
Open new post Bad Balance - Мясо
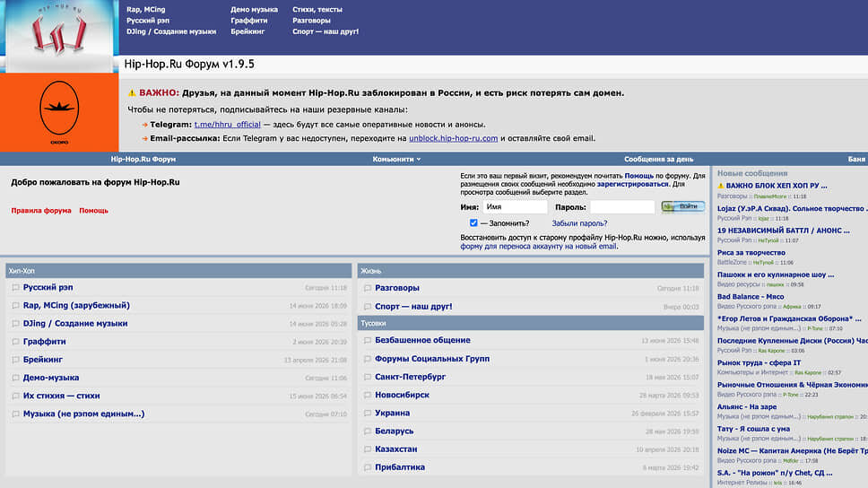pyautogui.click(x=751, y=297)
